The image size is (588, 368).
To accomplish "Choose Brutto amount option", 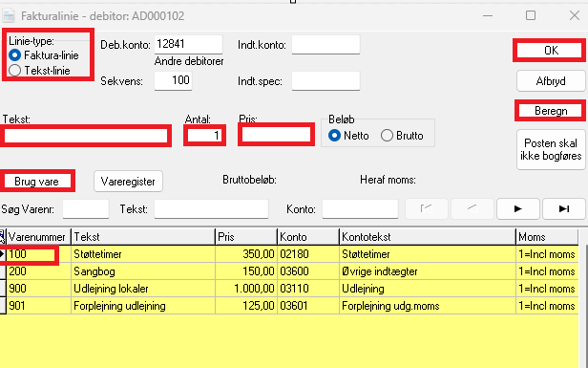I will [402, 135].
